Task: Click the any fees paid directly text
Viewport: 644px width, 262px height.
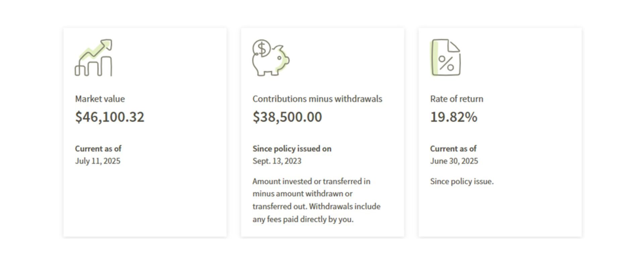Action: click(x=303, y=219)
